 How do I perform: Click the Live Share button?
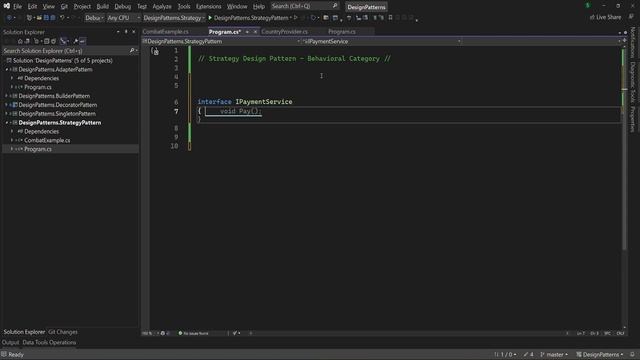click(605, 17)
